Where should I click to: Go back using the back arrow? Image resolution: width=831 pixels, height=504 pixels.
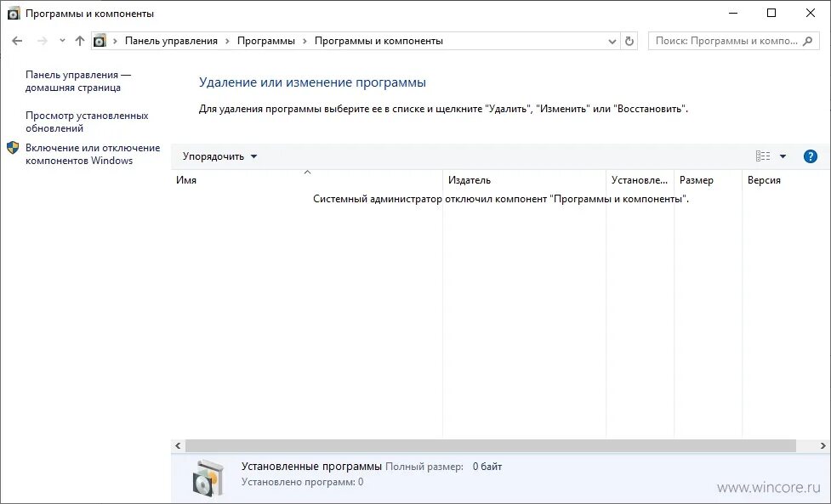coord(17,41)
